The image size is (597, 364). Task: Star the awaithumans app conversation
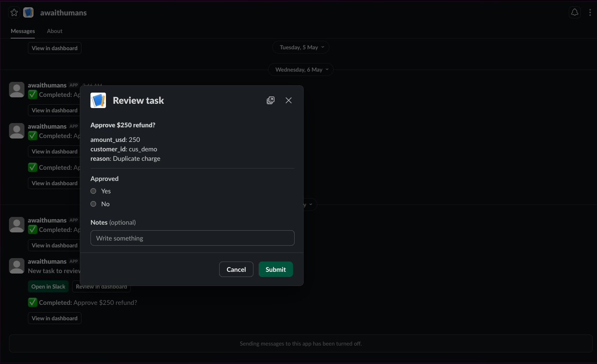[14, 12]
